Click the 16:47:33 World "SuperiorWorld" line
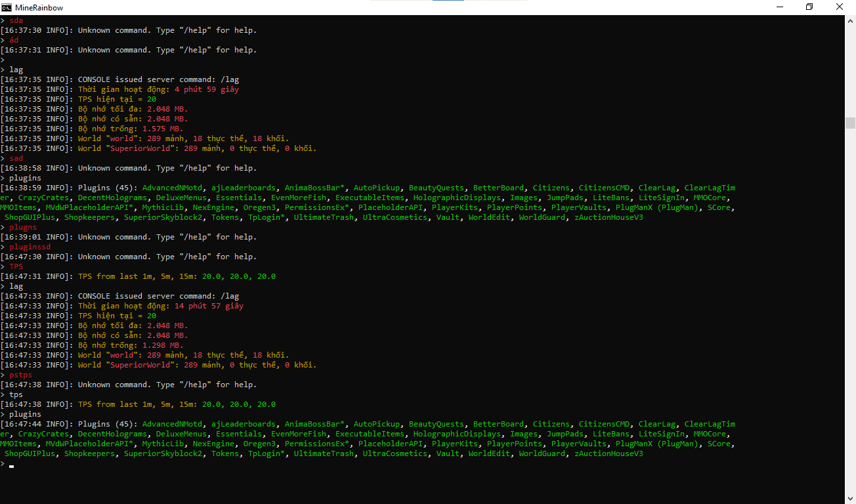856x504 pixels. click(x=158, y=365)
